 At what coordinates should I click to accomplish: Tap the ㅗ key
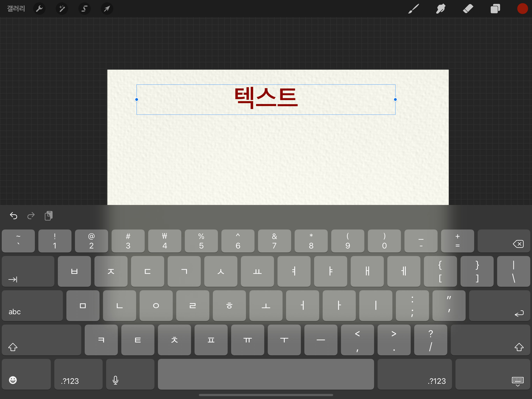(x=266, y=306)
